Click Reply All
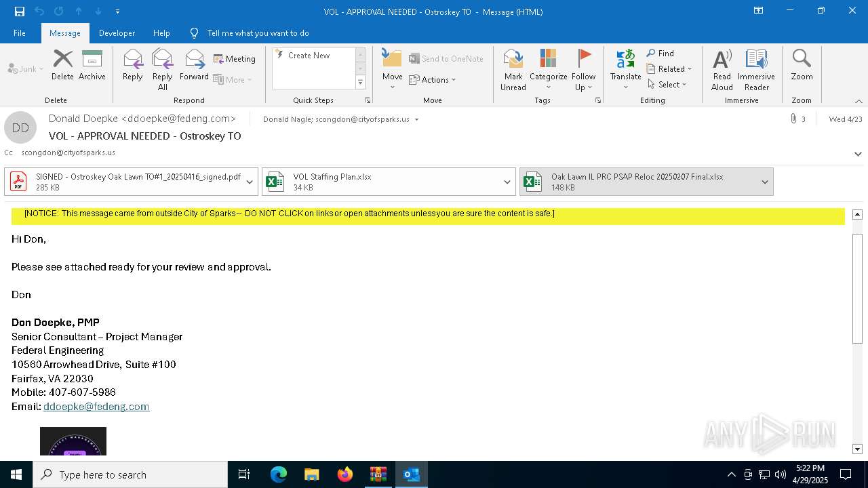The width and height of the screenshot is (868, 488). 162,69
